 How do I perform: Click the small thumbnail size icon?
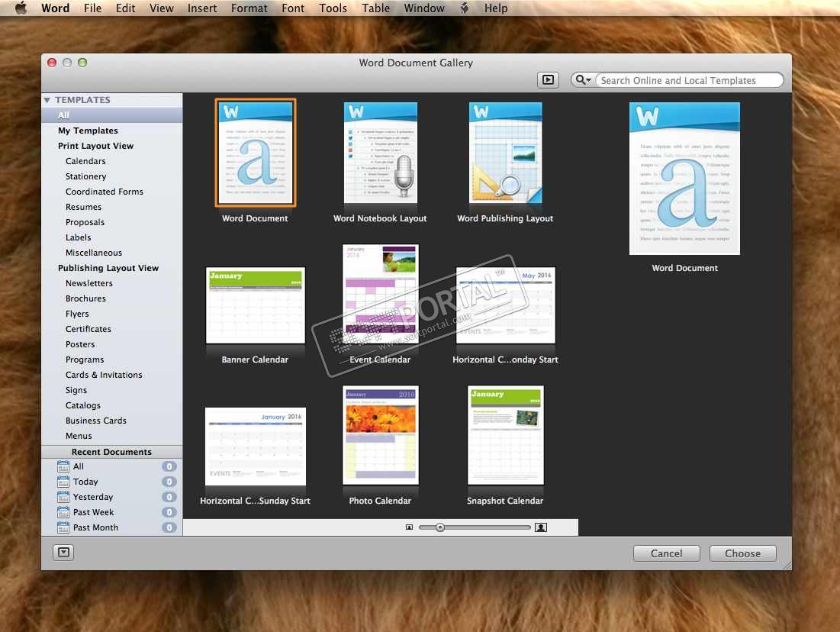[x=409, y=527]
